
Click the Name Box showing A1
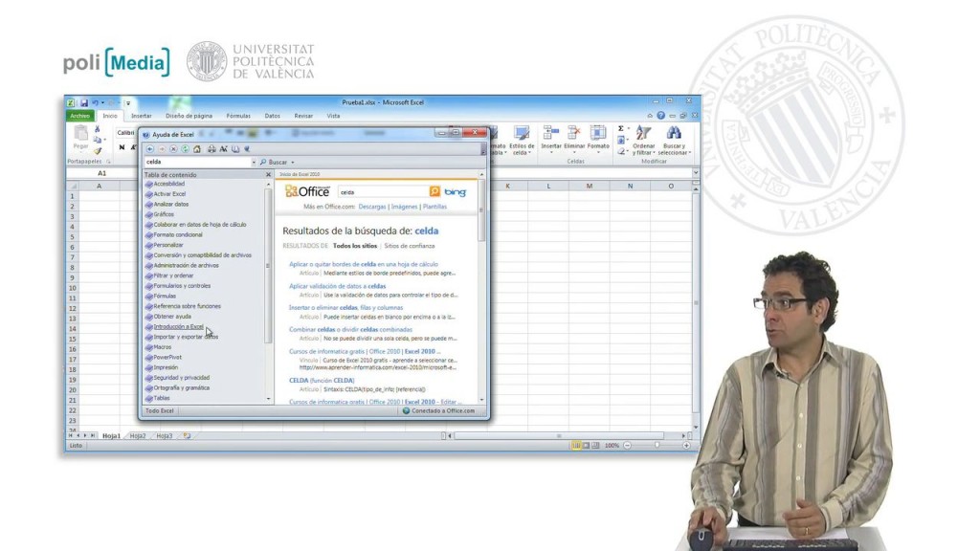tap(101, 174)
